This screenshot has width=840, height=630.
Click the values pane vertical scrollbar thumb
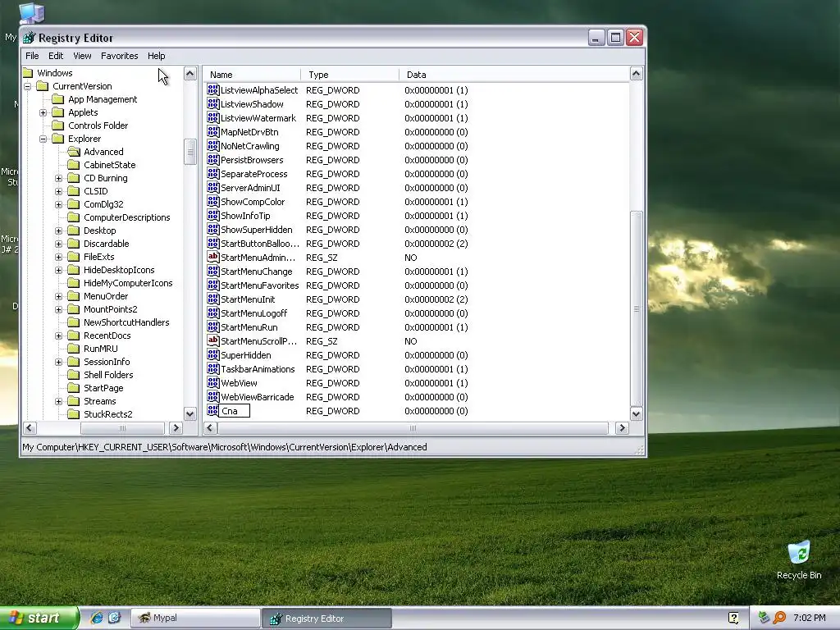tap(636, 308)
